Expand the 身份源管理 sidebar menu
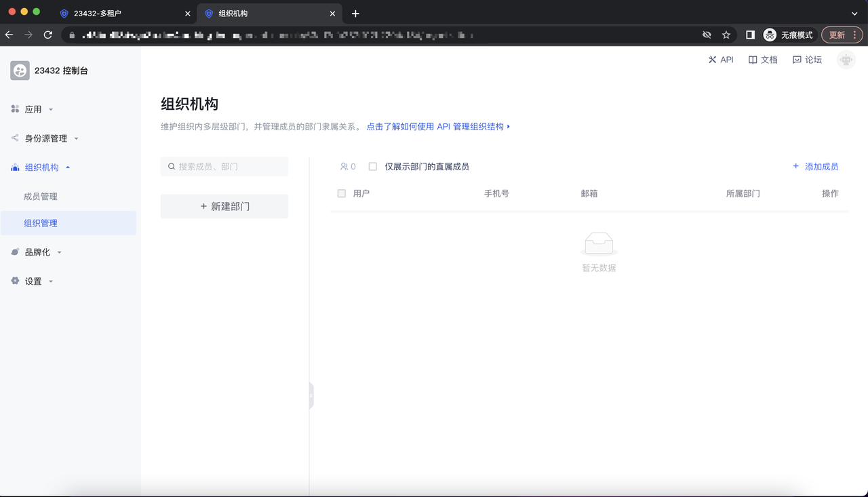 [x=45, y=138]
